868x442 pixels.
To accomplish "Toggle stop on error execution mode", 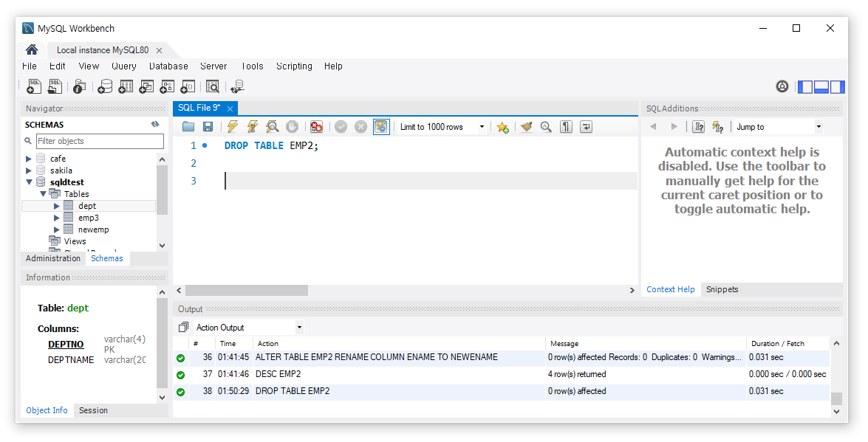I will click(x=317, y=127).
